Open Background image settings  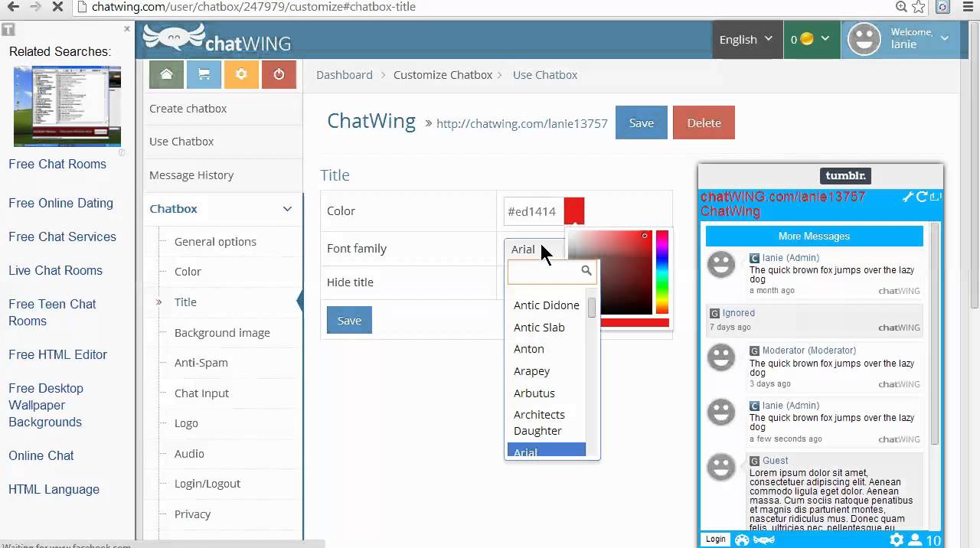222,332
